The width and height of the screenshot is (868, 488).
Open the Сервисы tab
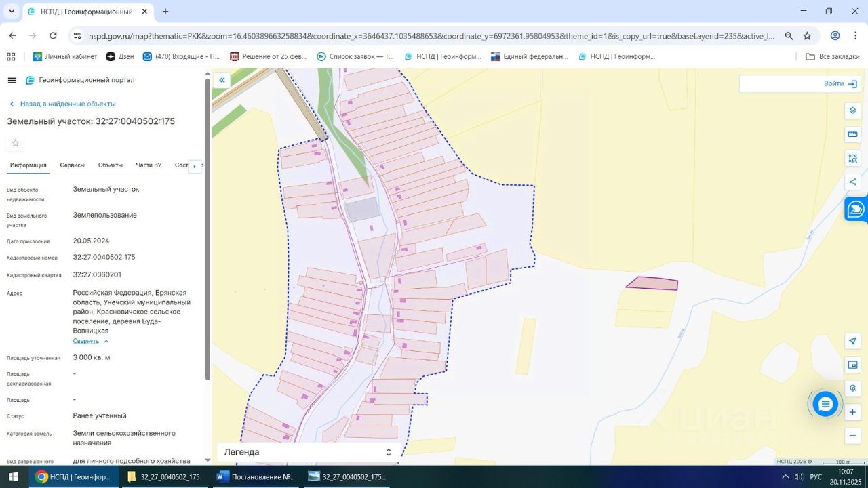72,165
